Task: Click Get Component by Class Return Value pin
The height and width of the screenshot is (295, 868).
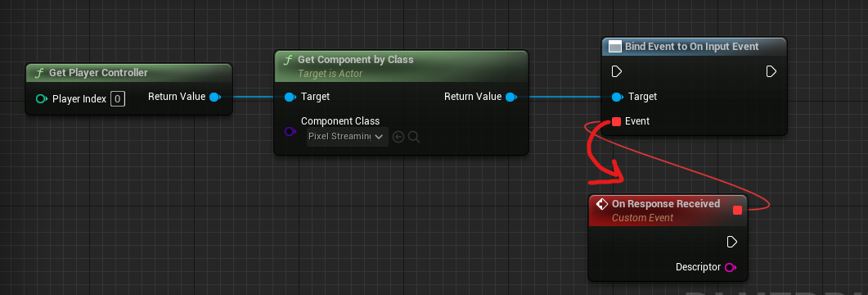Action: [x=511, y=97]
